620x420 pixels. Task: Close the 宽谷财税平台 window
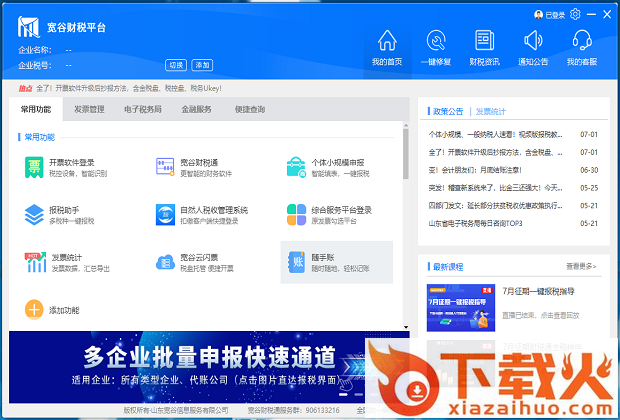click(607, 14)
